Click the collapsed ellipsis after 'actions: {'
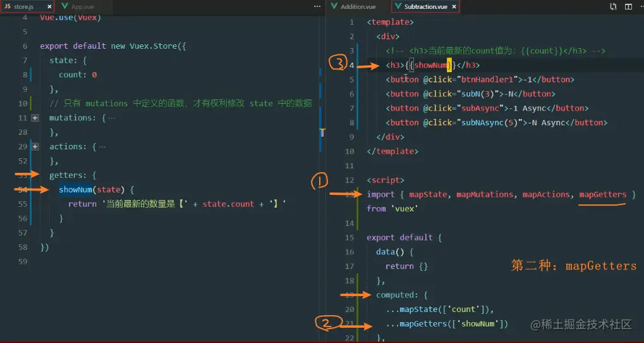Screen dimensions: 644x343 click(x=102, y=147)
